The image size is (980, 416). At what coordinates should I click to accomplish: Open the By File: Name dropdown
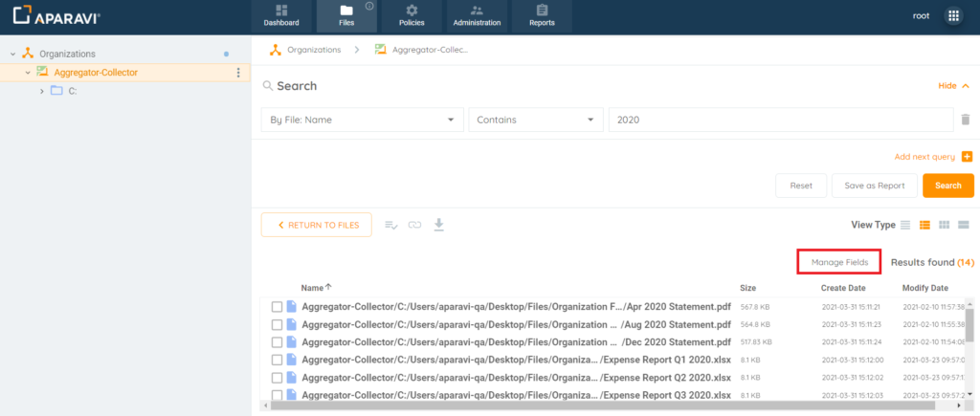361,120
